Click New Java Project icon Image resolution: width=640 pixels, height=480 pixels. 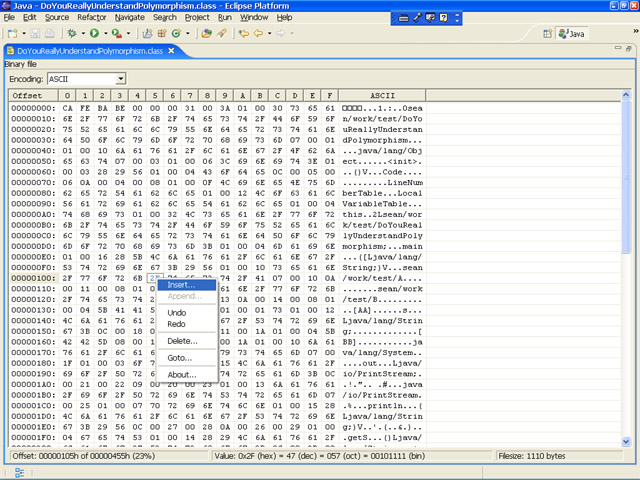coord(147,33)
